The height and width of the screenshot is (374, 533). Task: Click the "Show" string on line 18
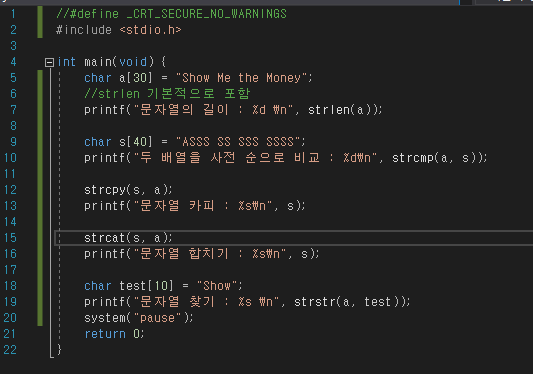coord(217,286)
